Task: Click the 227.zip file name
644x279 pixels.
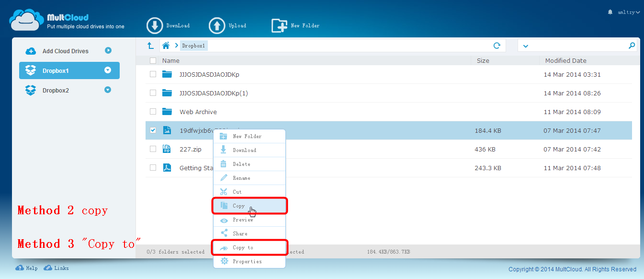Action: coord(191,149)
